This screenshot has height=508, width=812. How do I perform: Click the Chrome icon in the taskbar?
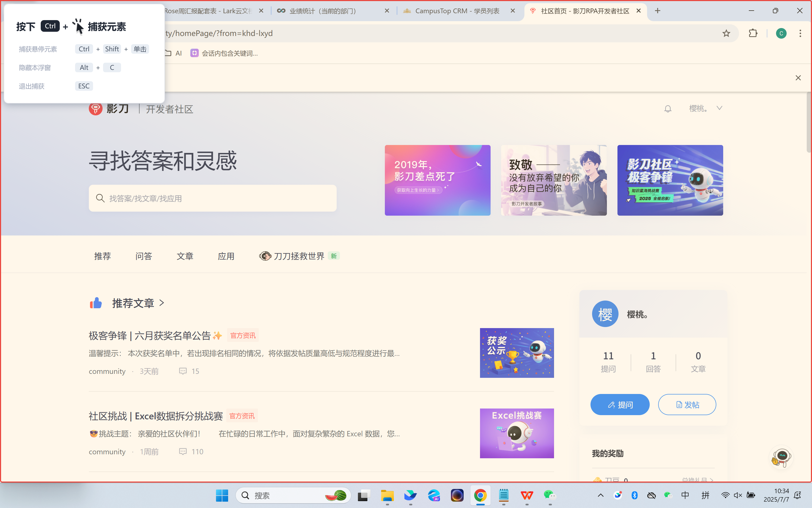coord(480,495)
